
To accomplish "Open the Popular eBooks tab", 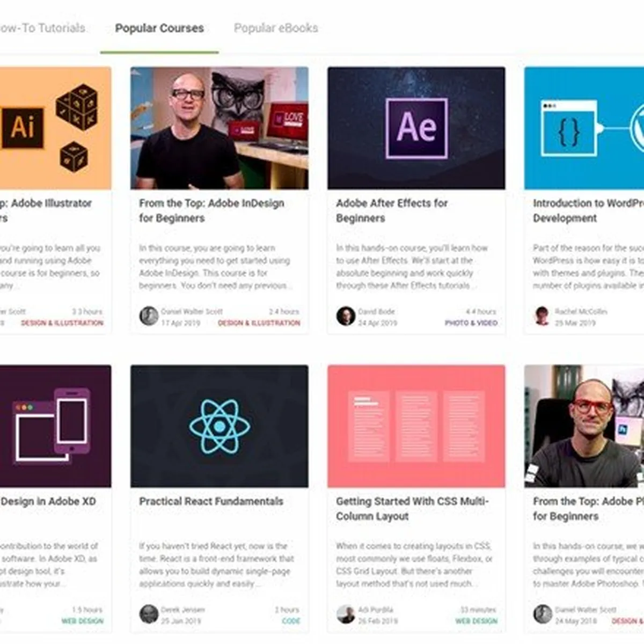I will click(276, 28).
